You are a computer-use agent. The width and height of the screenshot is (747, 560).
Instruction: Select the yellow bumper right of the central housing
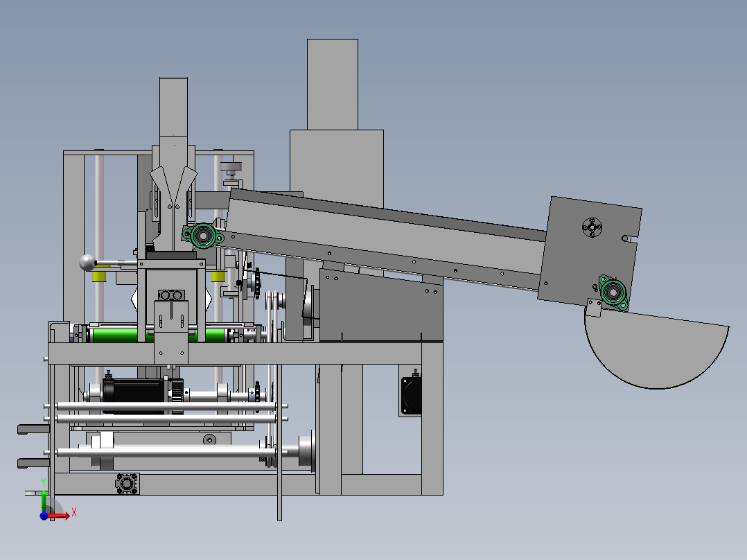coord(218,277)
